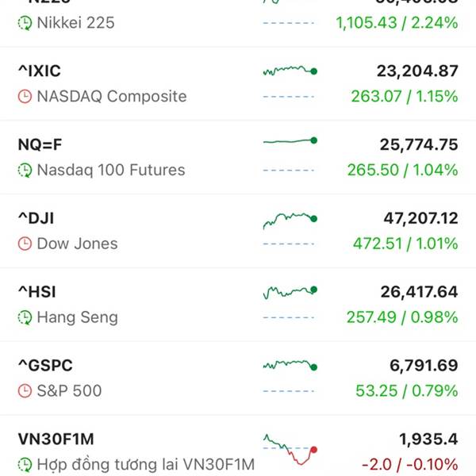Image resolution: width=476 pixels, height=476 pixels.
Task: Tap the VN30F1M change -2.0 / -0.10%
Action: click(x=409, y=464)
